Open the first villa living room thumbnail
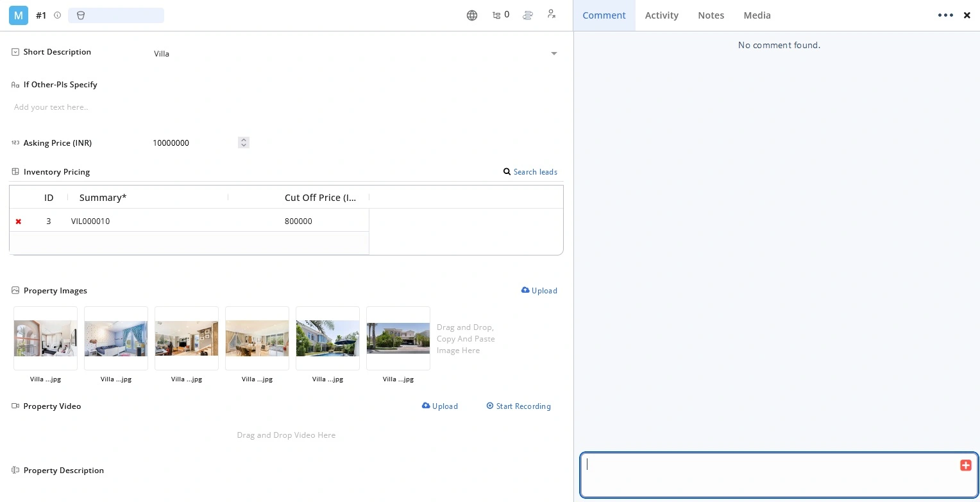Viewport: 980px width, 502px height. click(46, 338)
